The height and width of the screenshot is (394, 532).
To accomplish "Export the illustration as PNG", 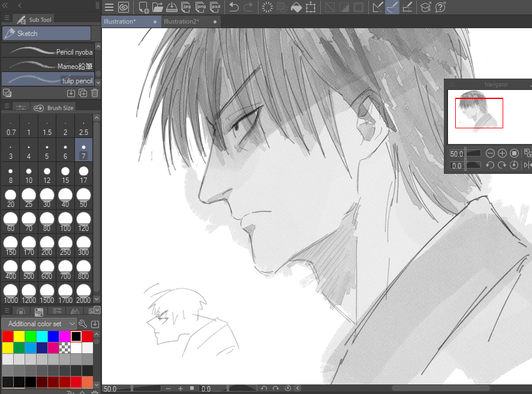I will [200, 7].
